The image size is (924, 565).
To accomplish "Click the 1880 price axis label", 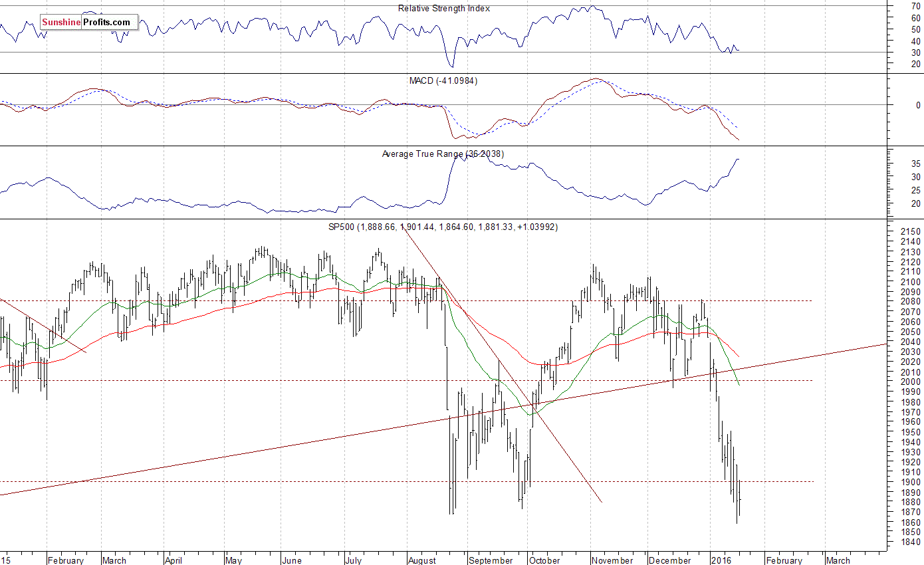I will pos(911,502).
